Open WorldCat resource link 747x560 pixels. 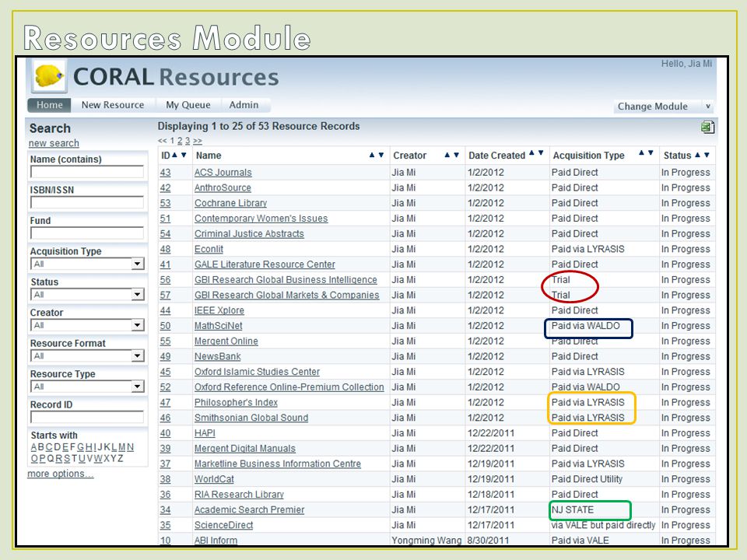click(214, 479)
